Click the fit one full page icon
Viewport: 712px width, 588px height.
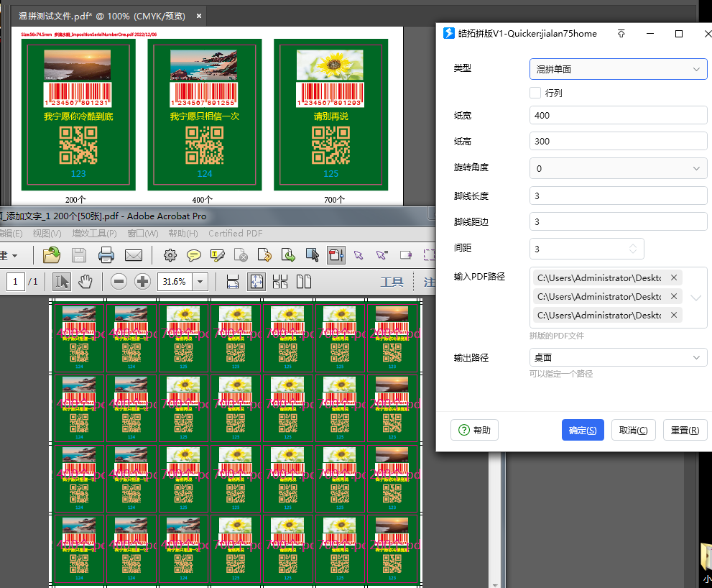point(256,282)
